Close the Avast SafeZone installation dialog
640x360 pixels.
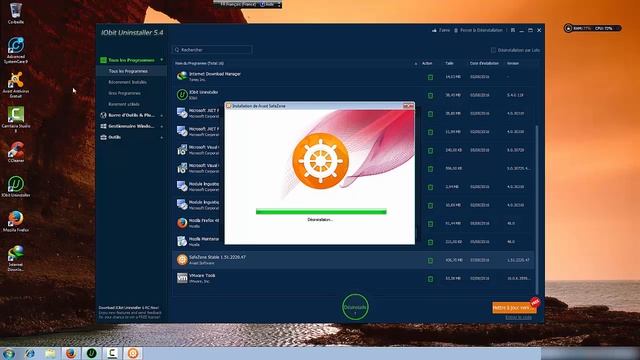pos(408,106)
